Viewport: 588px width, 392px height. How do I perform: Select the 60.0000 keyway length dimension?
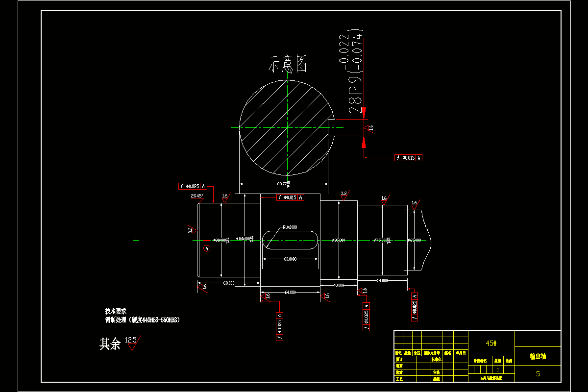pos(290,258)
